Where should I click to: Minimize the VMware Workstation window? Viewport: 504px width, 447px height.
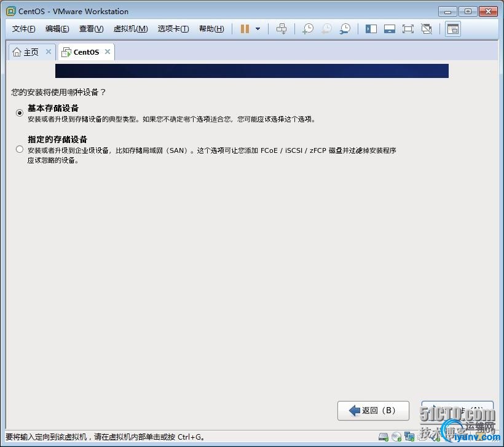coord(447,12)
